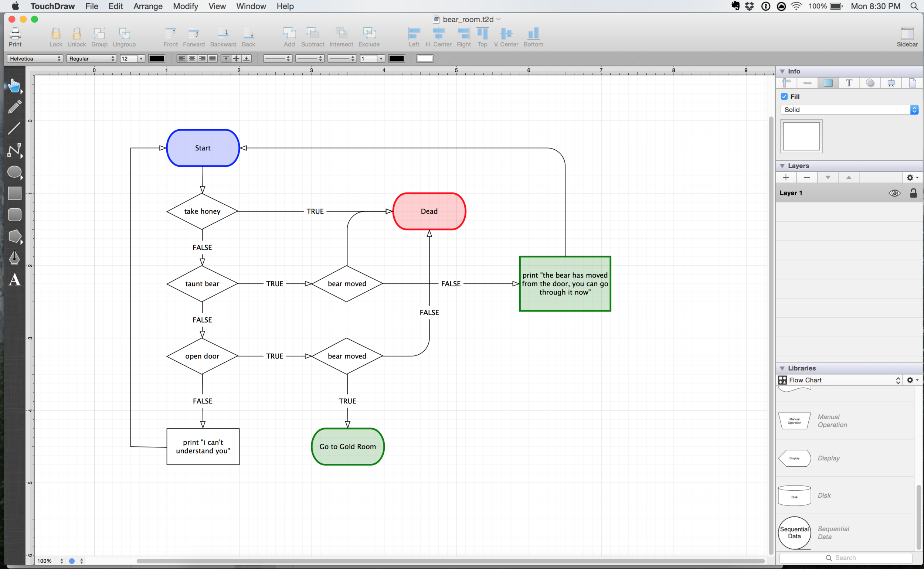Open the Helvetica font dropdown
Image resolution: width=924 pixels, height=569 pixels.
pos(35,59)
